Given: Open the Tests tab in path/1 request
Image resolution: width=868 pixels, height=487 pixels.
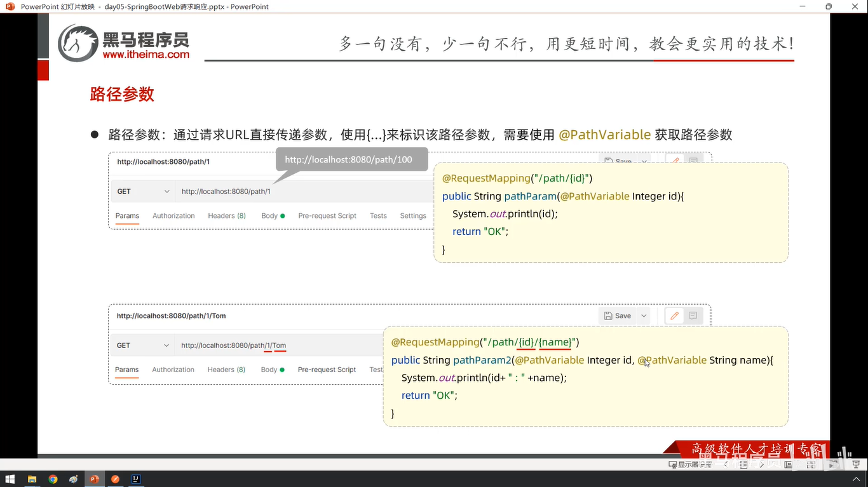Looking at the screenshot, I should [378, 216].
